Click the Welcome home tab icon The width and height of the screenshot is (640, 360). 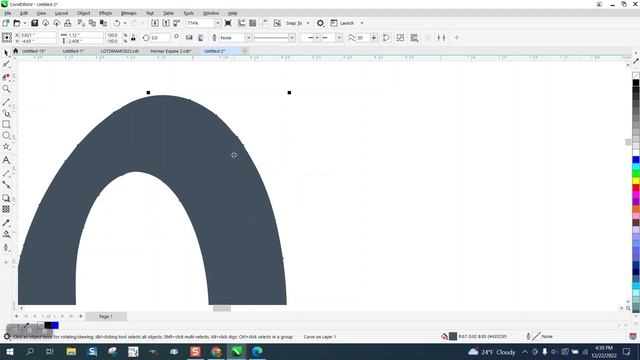tap(16, 51)
